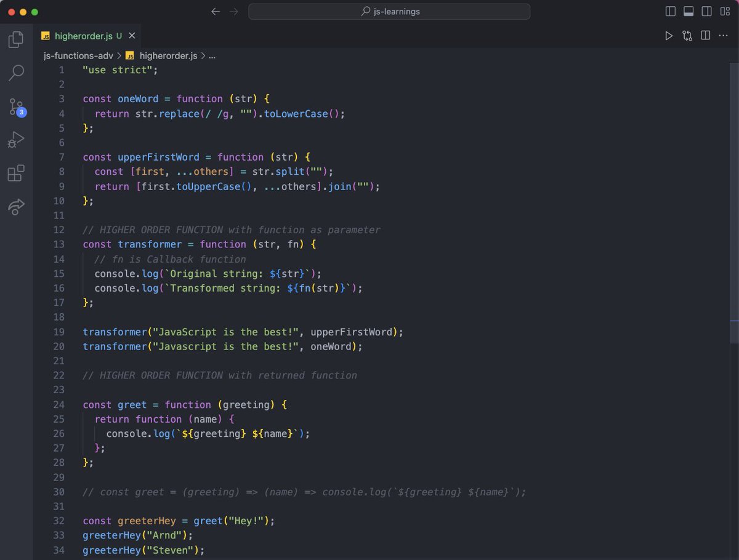Open editor More Actions ellipsis menu

[723, 36]
